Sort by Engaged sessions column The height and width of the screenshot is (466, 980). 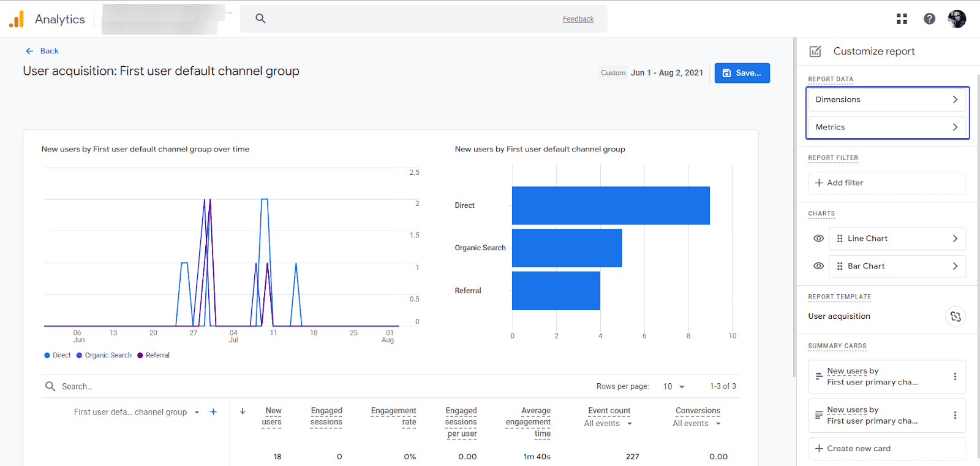click(x=326, y=416)
